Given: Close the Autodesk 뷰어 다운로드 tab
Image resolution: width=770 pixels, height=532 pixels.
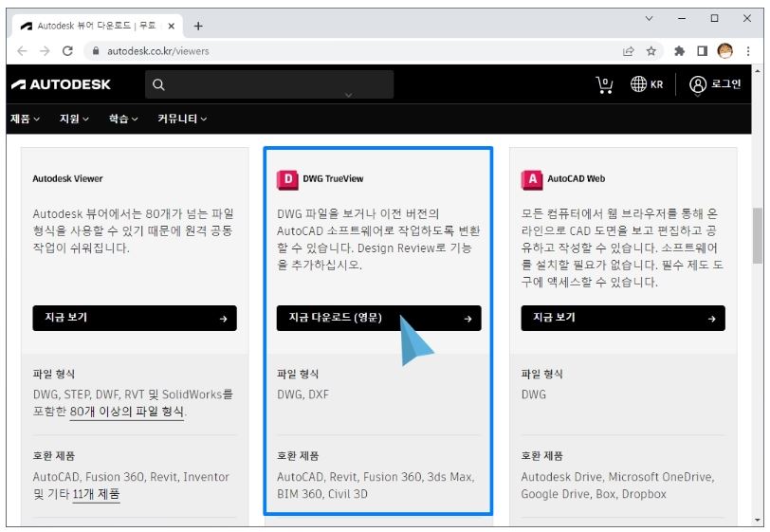Looking at the screenshot, I should coord(172,26).
